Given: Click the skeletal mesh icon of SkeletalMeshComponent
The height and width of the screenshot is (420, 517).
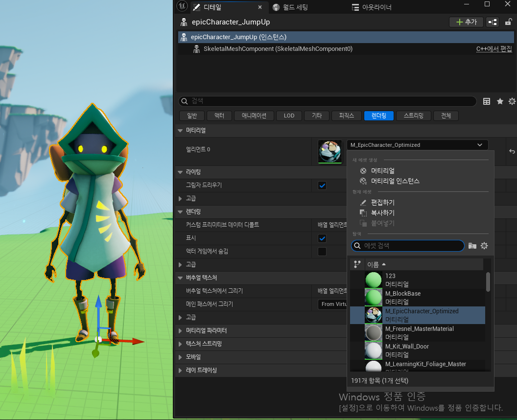Looking at the screenshot, I should click(196, 49).
